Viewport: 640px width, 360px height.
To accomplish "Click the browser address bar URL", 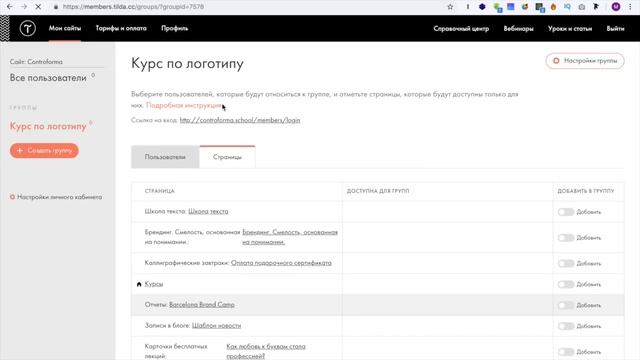I will 133,7.
